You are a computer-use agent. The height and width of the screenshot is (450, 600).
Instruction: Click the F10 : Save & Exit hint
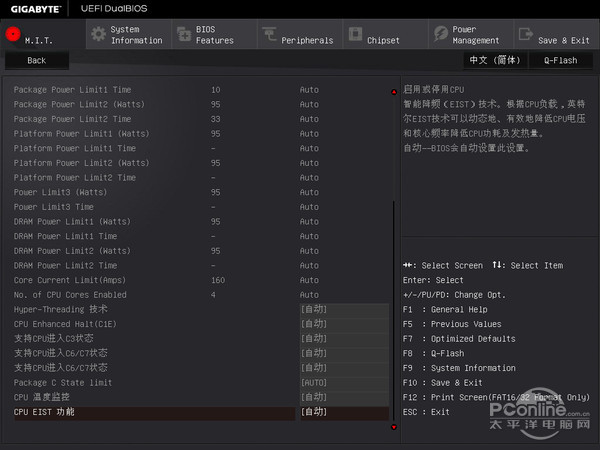pos(443,383)
